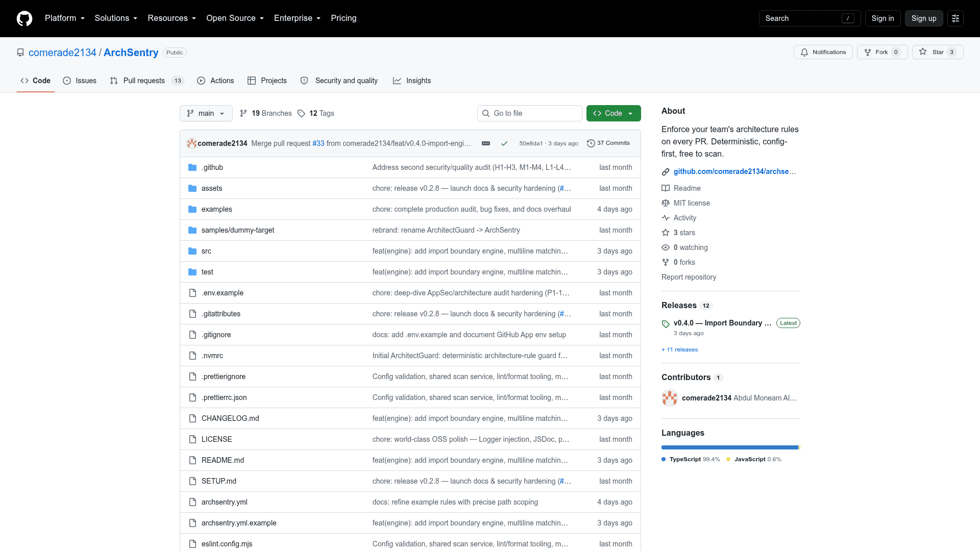This screenshot has height=551, width=980.
Task: Toggle Notifications for this repository
Action: coord(823,52)
